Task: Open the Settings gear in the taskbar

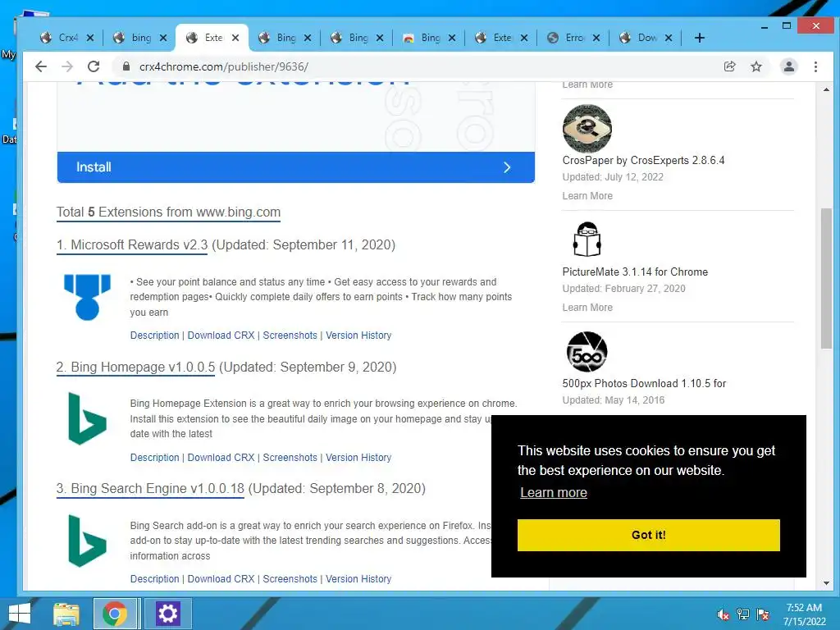Action: [167, 614]
